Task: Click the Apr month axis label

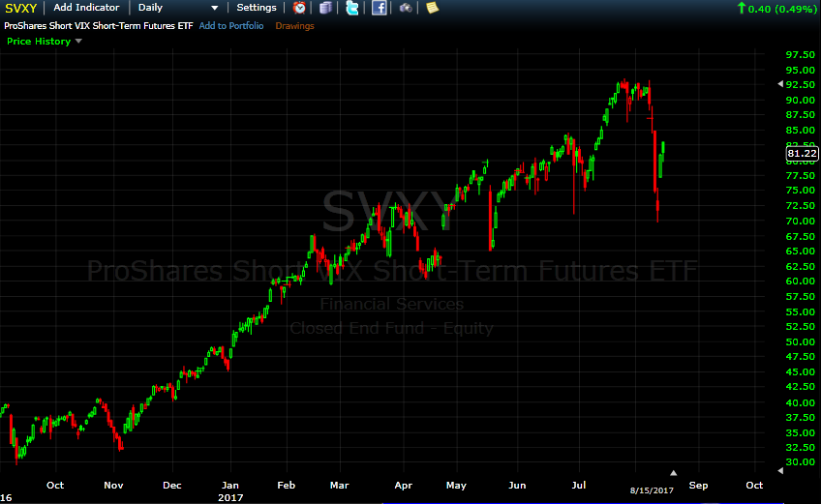Action: (x=403, y=486)
